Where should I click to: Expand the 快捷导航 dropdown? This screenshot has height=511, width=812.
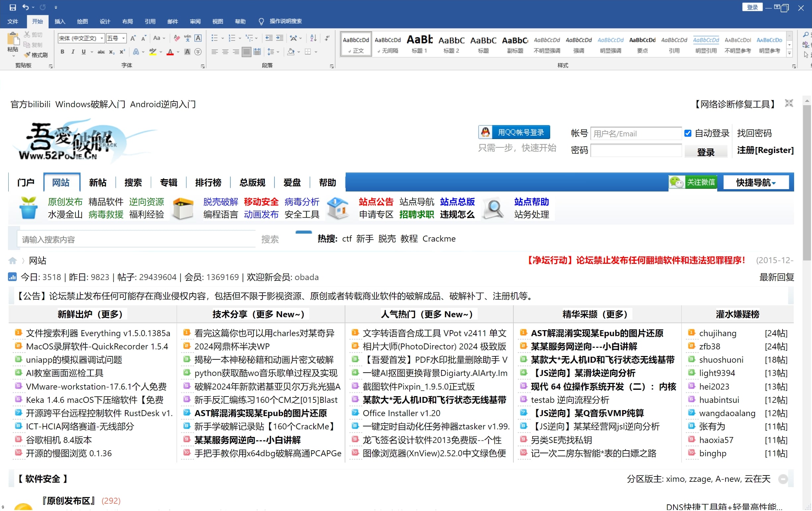[x=756, y=183]
